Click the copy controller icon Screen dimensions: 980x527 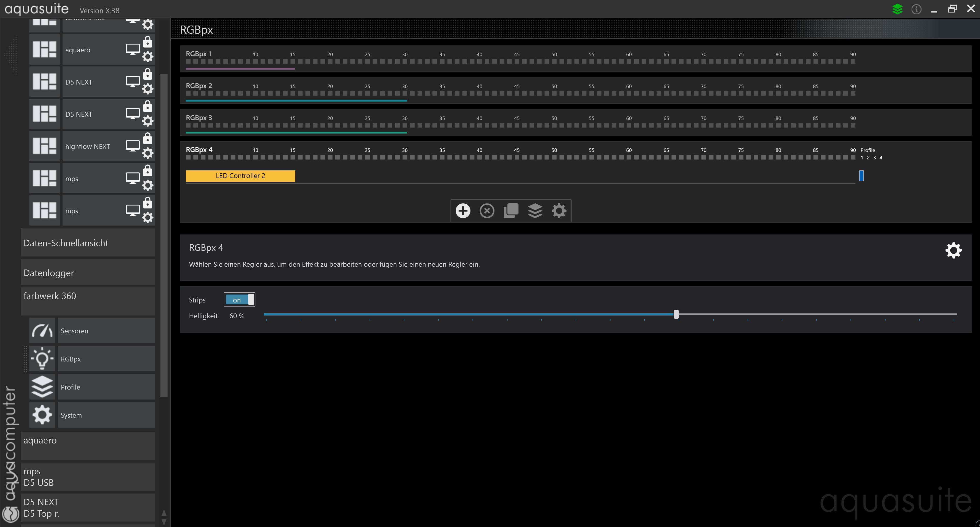click(511, 210)
